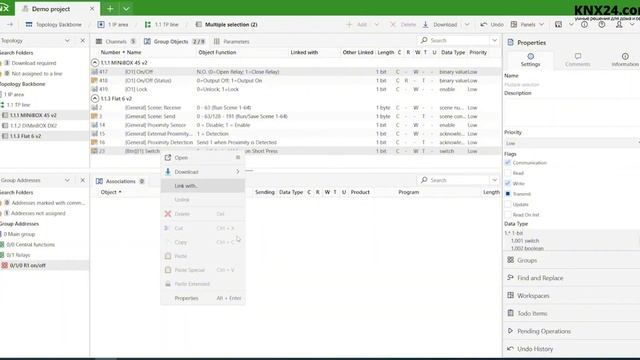The image size is (640, 360).
Task: Expand the Download dropdown arrow in the toolbar
Action: [467, 24]
